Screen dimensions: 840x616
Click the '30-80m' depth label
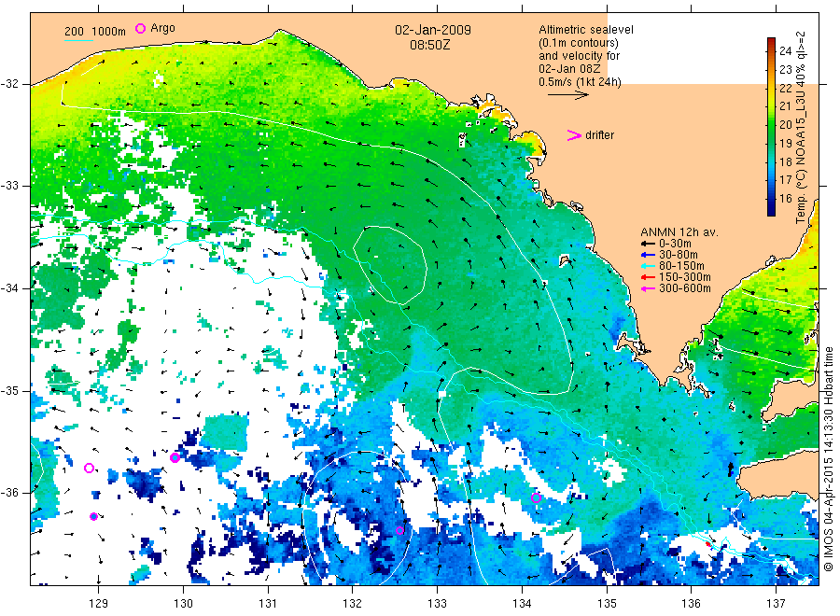[x=679, y=255]
